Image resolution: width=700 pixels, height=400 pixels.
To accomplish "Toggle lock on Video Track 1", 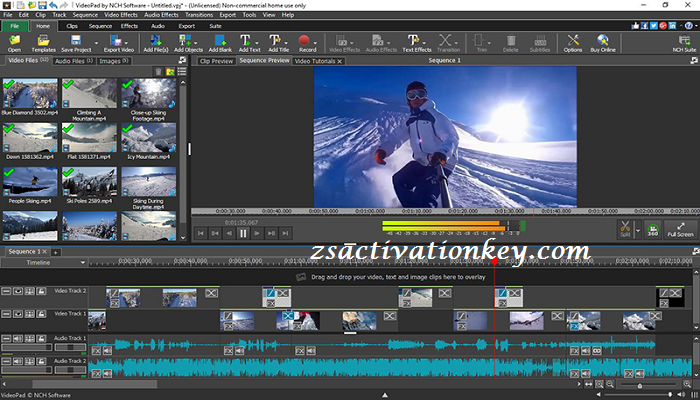I will coord(41,314).
